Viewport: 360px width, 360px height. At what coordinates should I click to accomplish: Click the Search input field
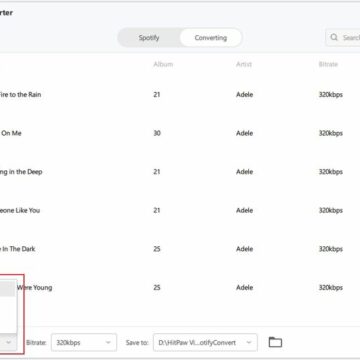pyautogui.click(x=343, y=37)
